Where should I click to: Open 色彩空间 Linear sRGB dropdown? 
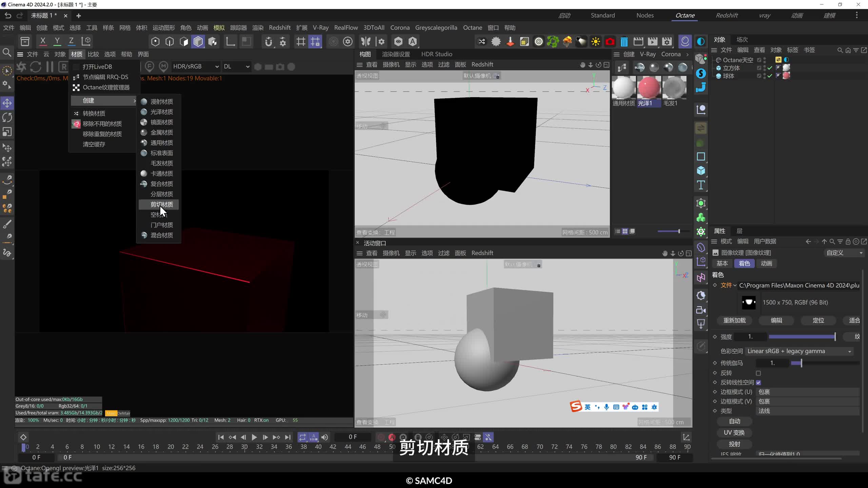[x=800, y=351]
